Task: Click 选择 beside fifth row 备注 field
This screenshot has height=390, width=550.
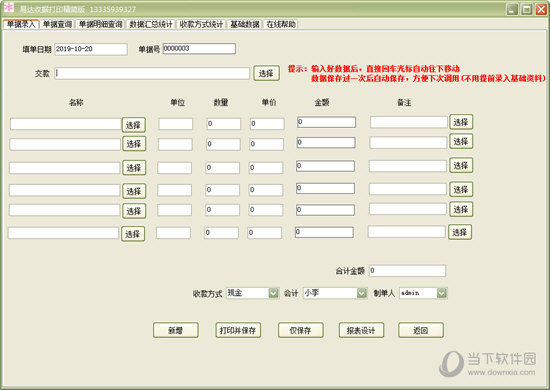Action: (461, 209)
